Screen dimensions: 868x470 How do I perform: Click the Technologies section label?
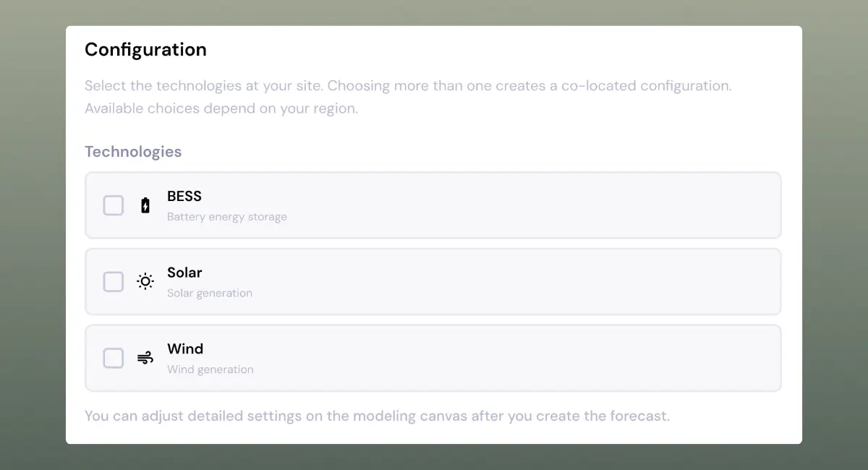(133, 152)
